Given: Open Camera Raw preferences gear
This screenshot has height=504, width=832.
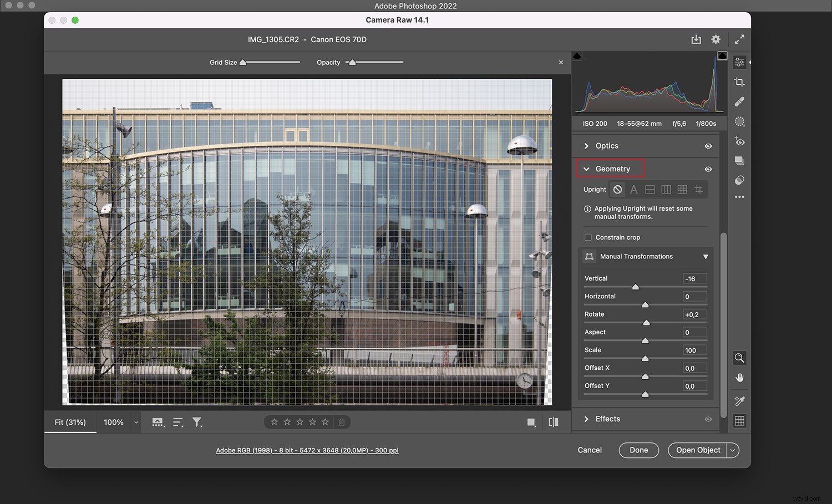Looking at the screenshot, I should (716, 39).
